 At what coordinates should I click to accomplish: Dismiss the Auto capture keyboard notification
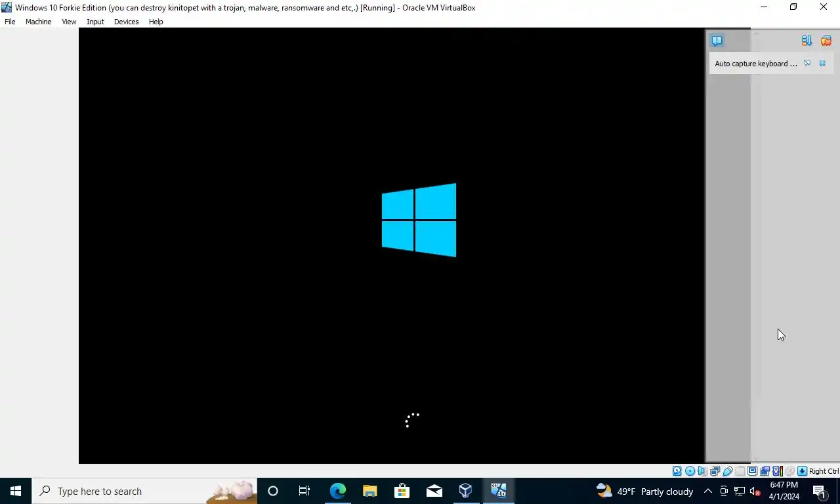(822, 64)
